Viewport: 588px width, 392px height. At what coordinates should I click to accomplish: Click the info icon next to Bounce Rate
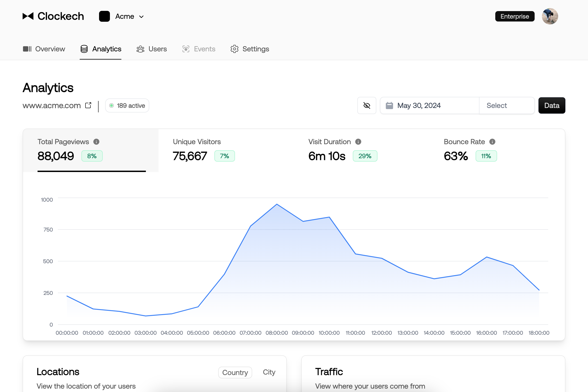pyautogui.click(x=492, y=142)
